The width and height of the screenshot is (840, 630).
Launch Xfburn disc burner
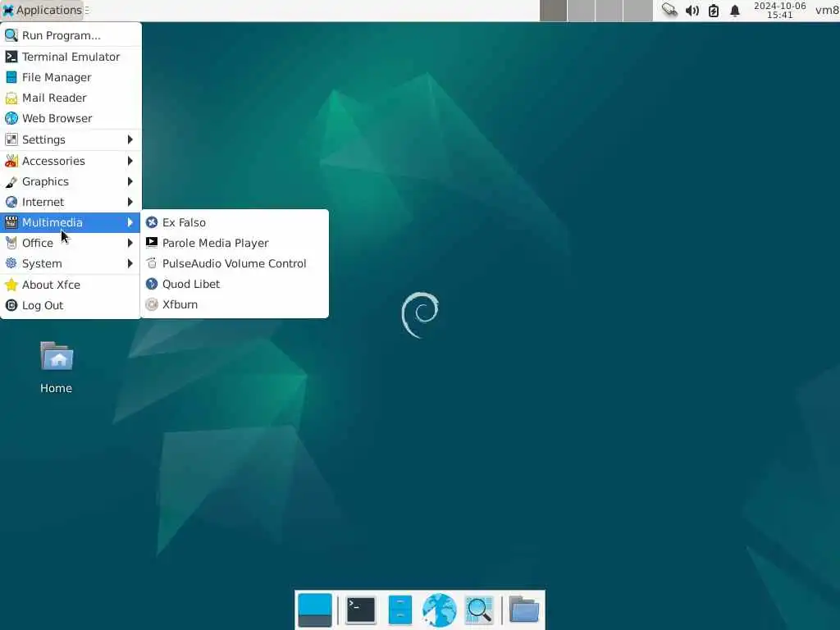click(235, 304)
